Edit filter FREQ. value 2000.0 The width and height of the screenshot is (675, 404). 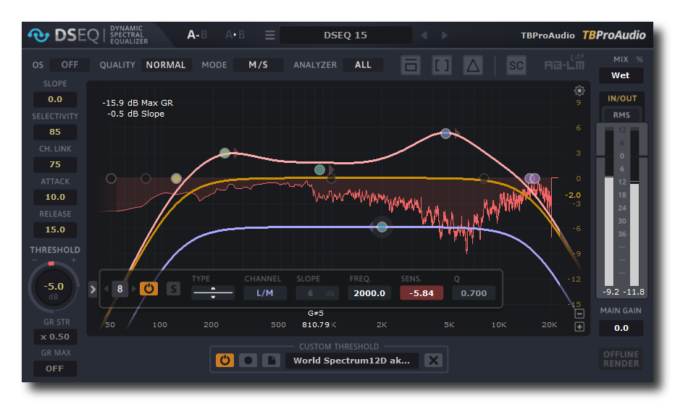[x=369, y=293]
